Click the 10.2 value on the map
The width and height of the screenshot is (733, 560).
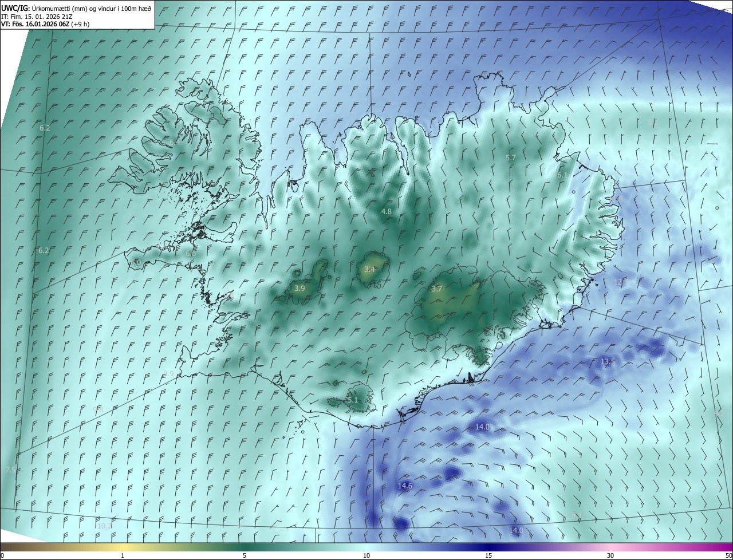click(105, 526)
